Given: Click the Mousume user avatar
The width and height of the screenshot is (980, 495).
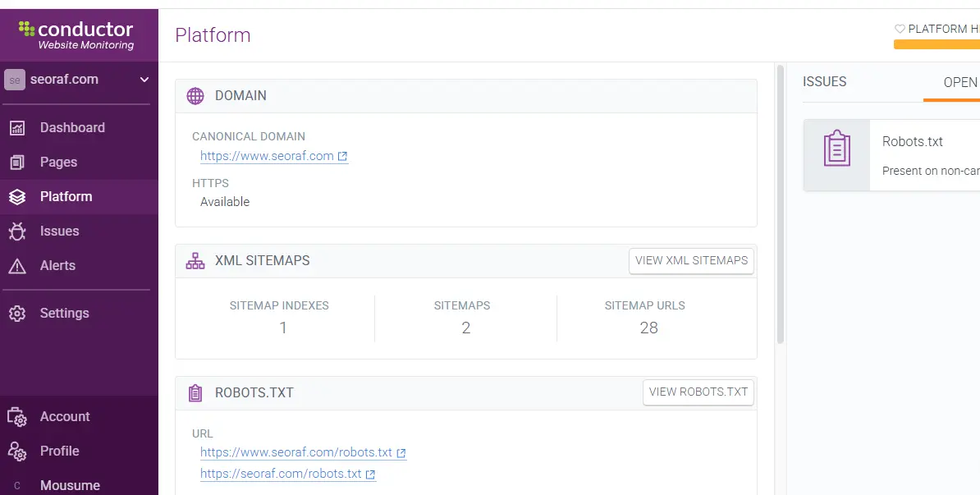Looking at the screenshot, I should pyautogui.click(x=17, y=486).
